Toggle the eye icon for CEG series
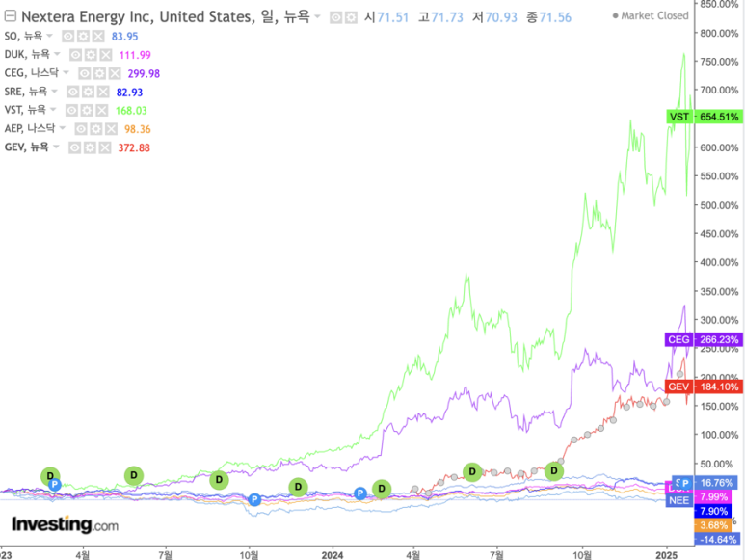This screenshot has height=560, width=745. pos(85,73)
